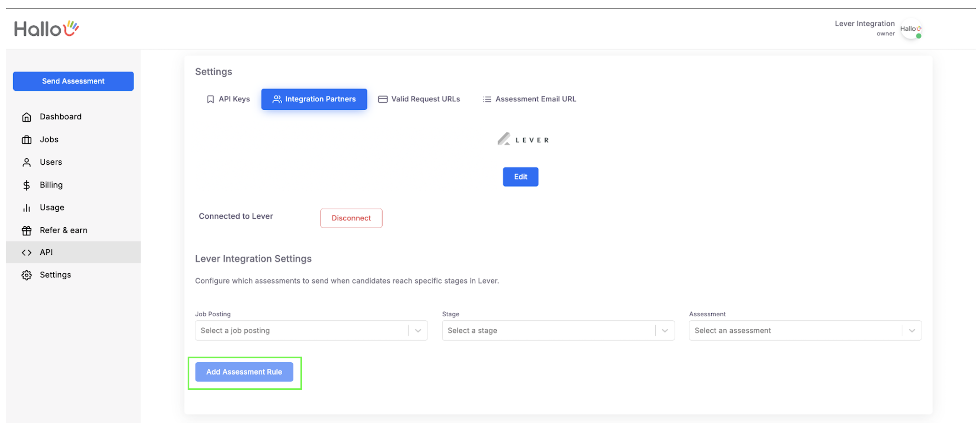This screenshot has width=980, height=423.
Task: Open the user avatar in the top right
Action: tap(911, 29)
